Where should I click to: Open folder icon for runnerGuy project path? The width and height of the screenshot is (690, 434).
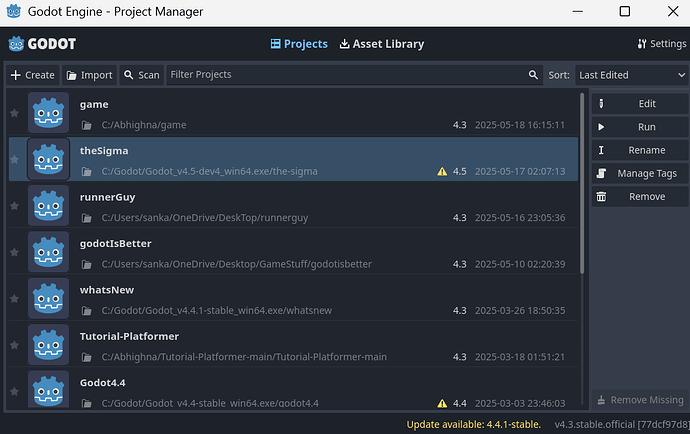point(87,218)
